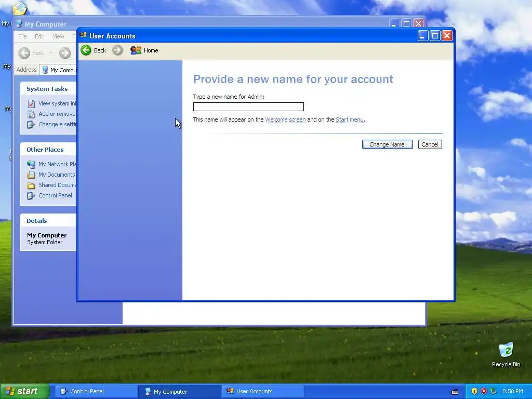Go to User Accounts Home
This screenshot has height=399, width=532.
[144, 50]
